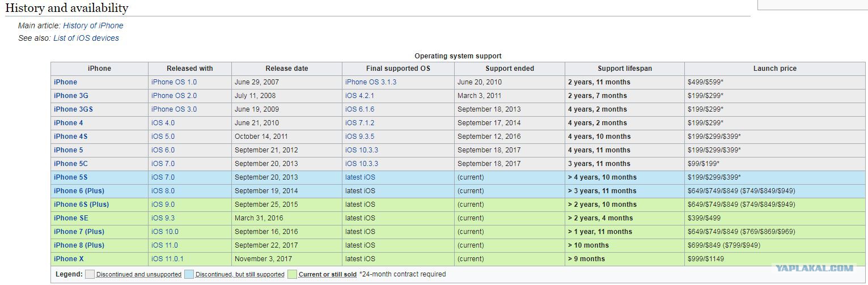Screen dimensions: 868x285
Task: Open the iPhone 5C row link
Action: (71, 164)
